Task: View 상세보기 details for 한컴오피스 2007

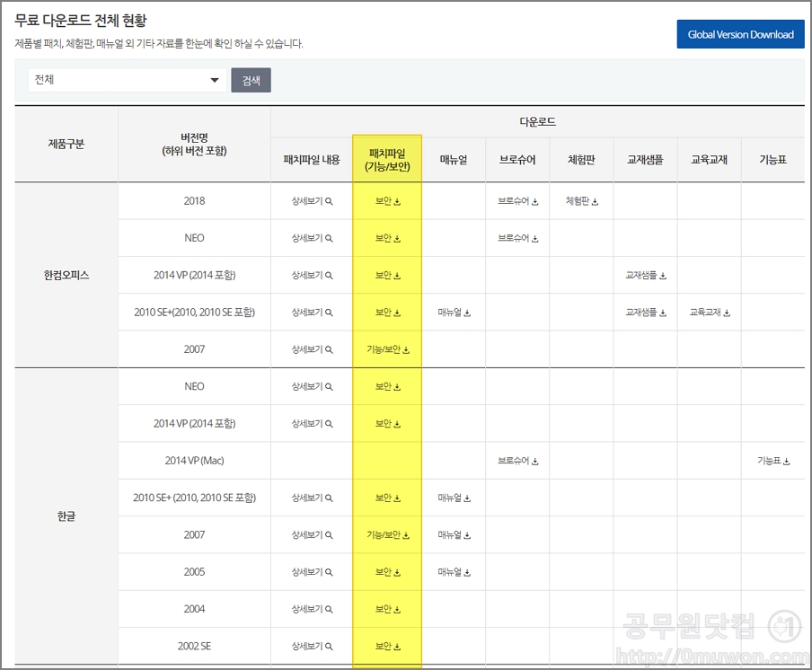Action: coord(312,349)
